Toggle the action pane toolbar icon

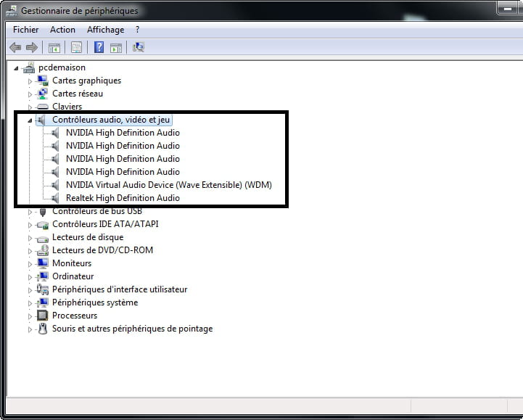pyautogui.click(x=116, y=48)
